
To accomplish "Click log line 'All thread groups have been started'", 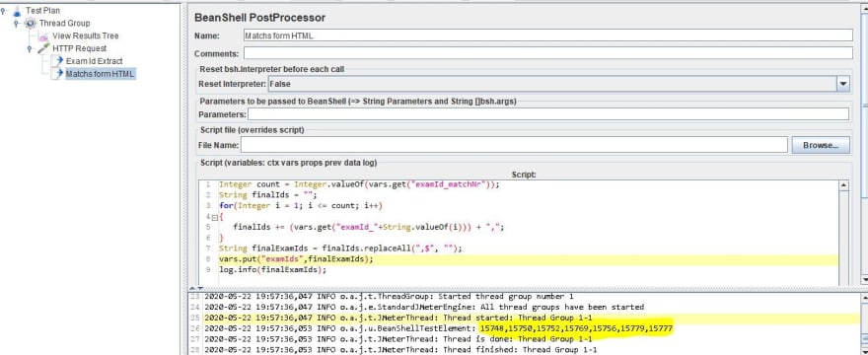I will (424, 307).
